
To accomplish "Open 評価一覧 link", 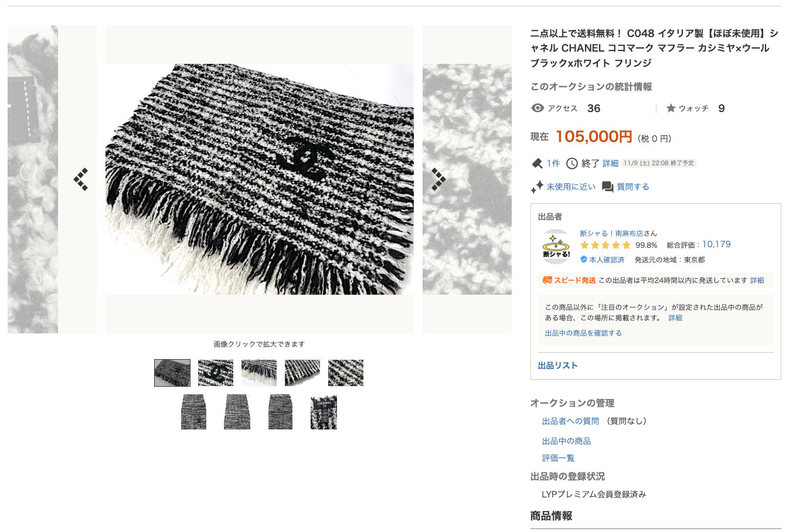I will (558, 458).
